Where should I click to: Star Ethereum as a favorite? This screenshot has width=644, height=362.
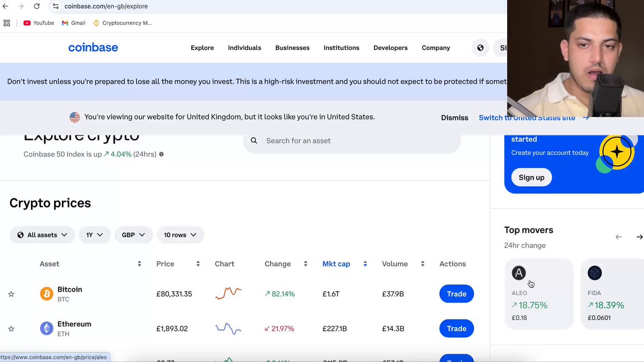click(x=11, y=329)
